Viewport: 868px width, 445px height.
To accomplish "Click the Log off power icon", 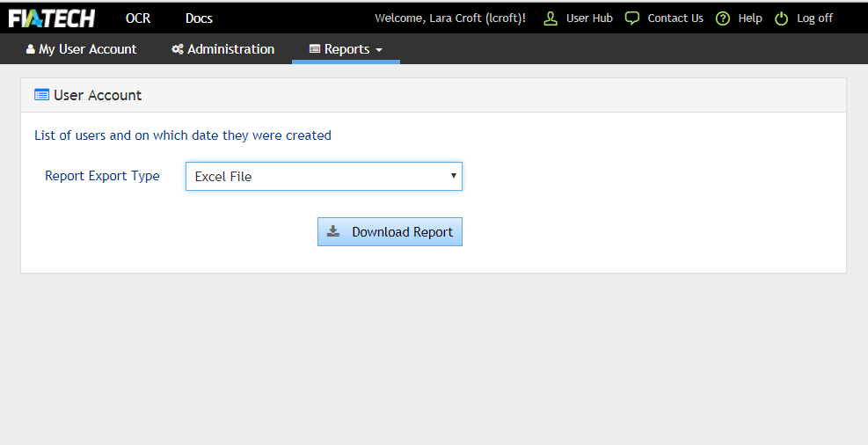I will click(781, 18).
